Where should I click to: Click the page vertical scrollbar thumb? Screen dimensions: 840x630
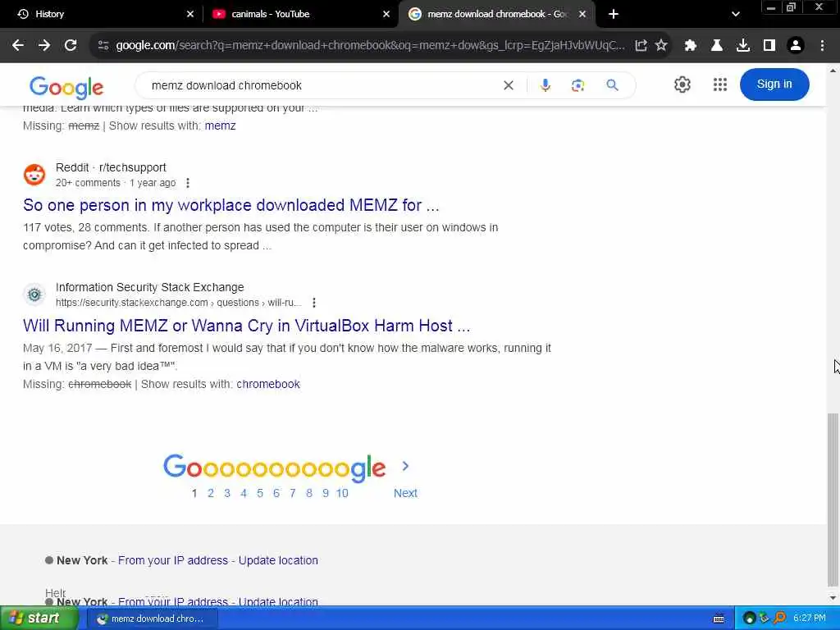coord(833,500)
